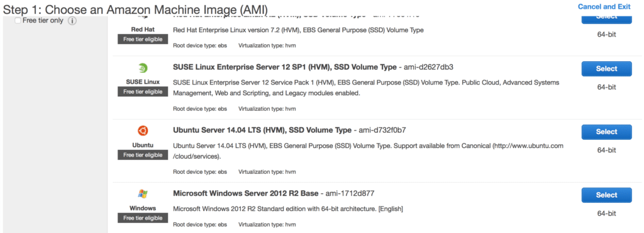Viewport: 644px width, 233px height.
Task: Enable the Free tier only checkbox
Action: [18, 21]
